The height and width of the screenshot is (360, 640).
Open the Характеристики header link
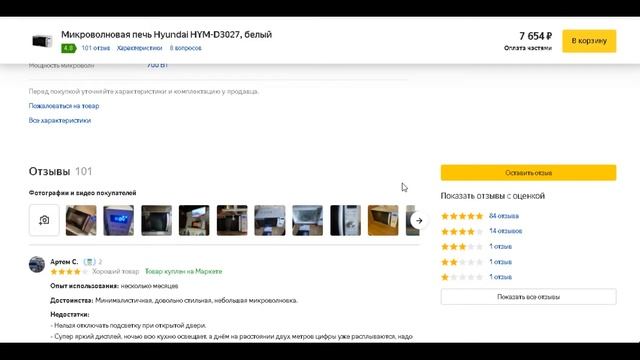click(140, 48)
